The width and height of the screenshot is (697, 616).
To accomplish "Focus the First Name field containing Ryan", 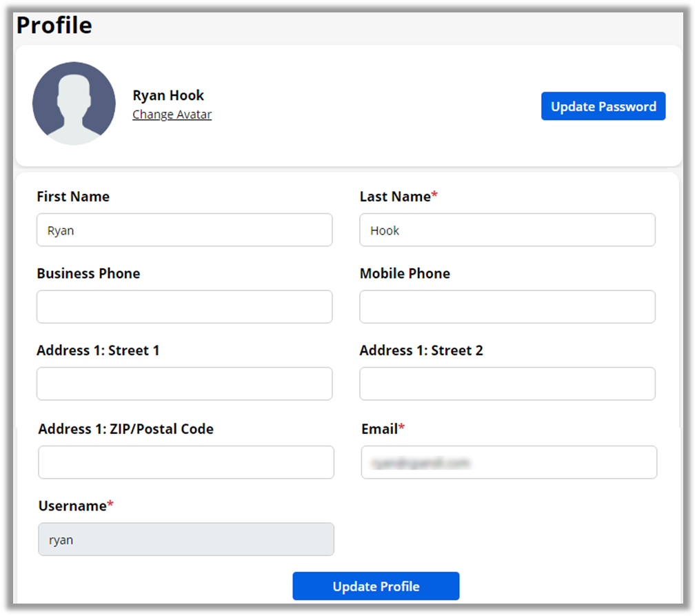I will pos(184,230).
